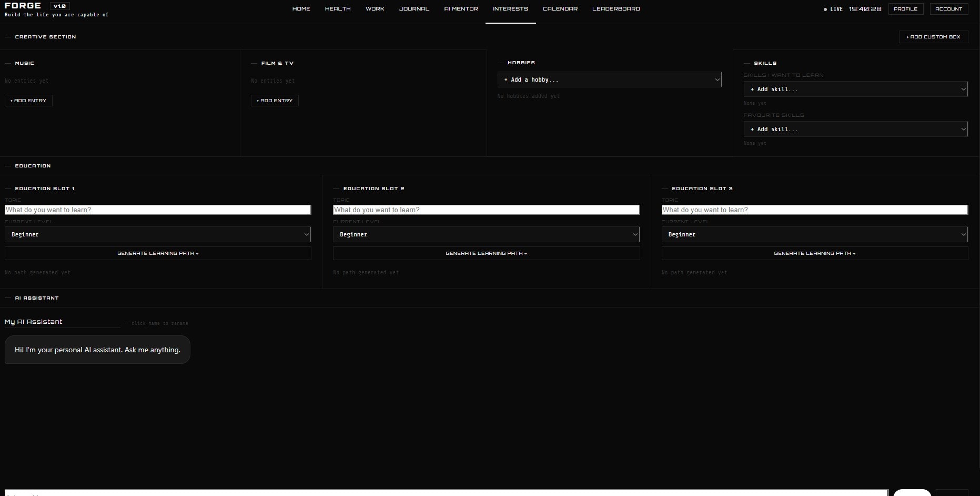Screen dimensions: 980x496
Task: Click the Film & TV box heading
Action: pos(277,63)
